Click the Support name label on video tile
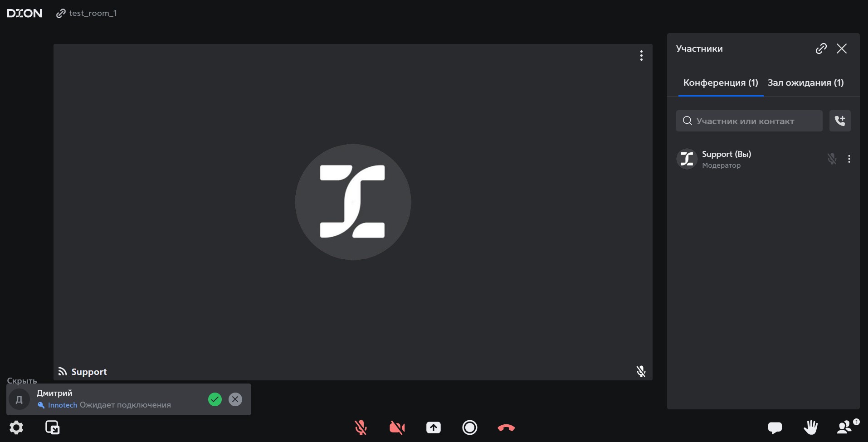Viewport: 868px width, 442px height. click(x=89, y=372)
